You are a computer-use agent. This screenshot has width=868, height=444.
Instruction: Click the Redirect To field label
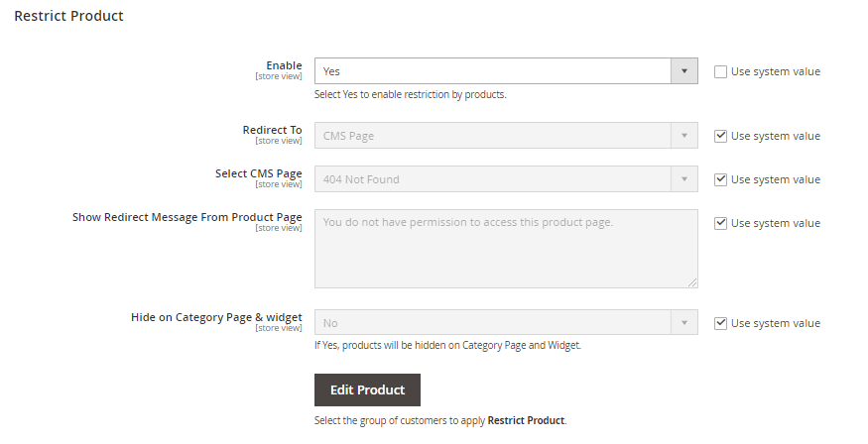[272, 130]
